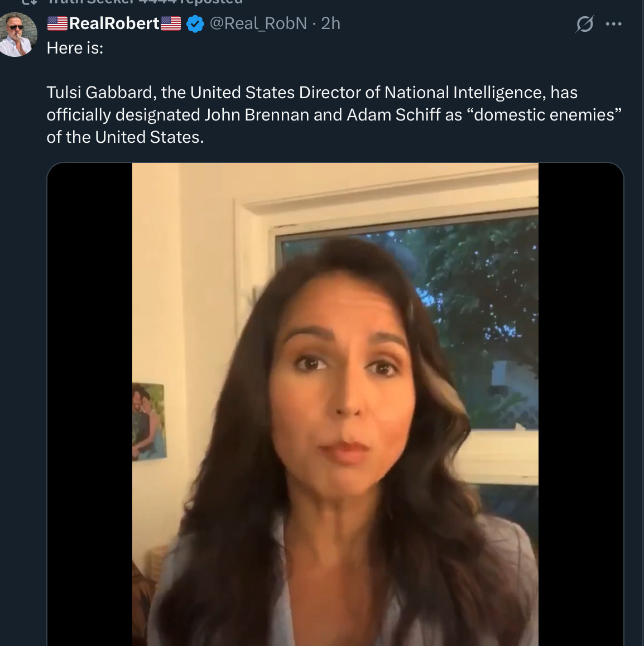Screen dimensions: 644x646
Task: Click the flag emoji before RealRobert
Action: point(57,23)
